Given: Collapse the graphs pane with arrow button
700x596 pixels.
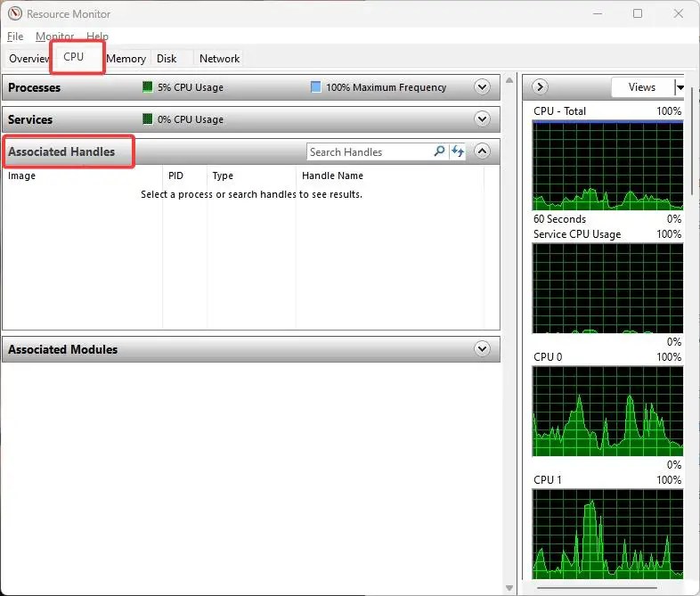Looking at the screenshot, I should click(x=541, y=86).
